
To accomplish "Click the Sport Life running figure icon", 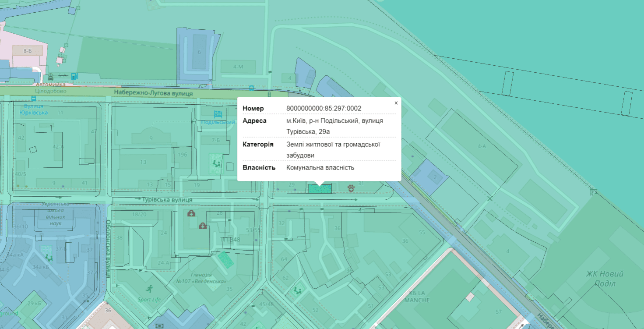I will tap(150, 289).
